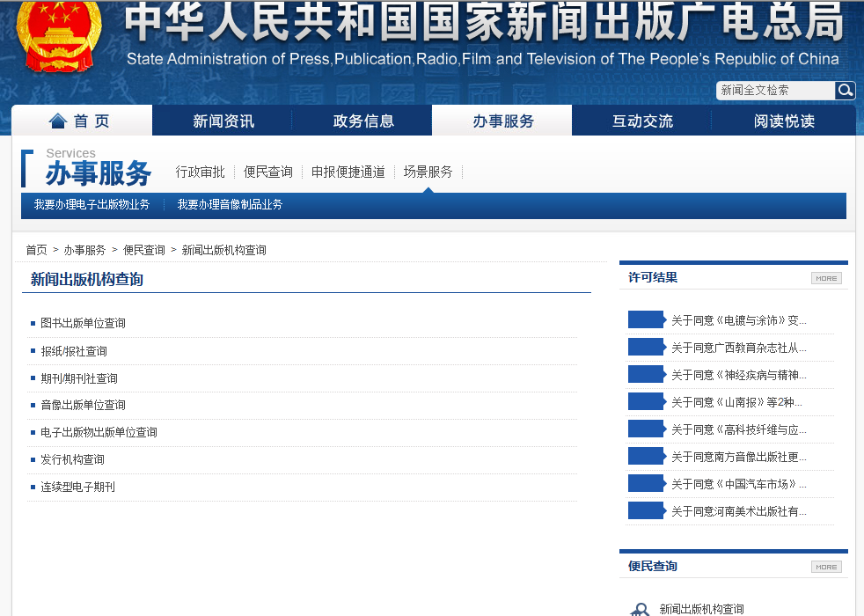
Task: Open the 首页 home tab
Action: (82, 121)
